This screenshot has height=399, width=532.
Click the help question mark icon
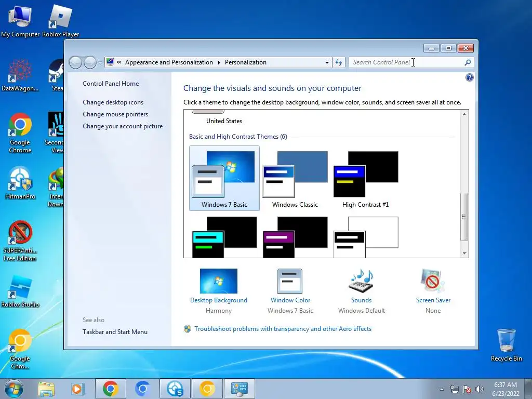[x=470, y=78]
